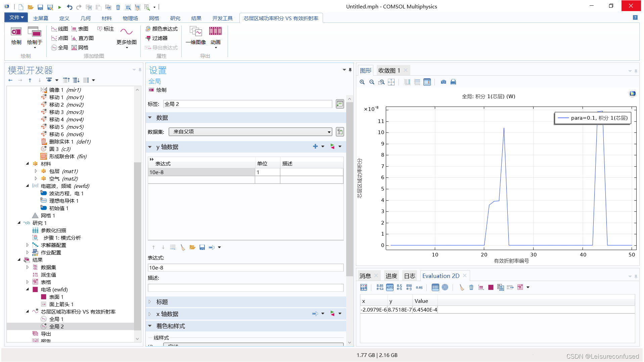Select 参数化扫描 node in tree
The height and width of the screenshot is (362, 644).
[x=53, y=231]
